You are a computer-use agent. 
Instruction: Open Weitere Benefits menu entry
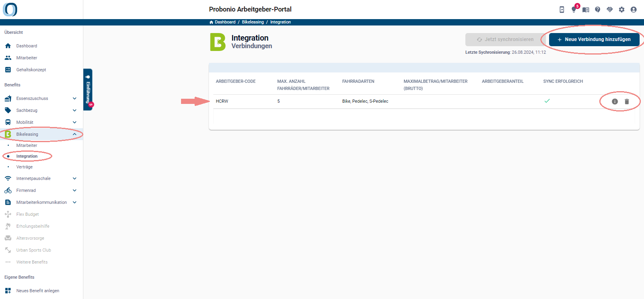(32, 262)
